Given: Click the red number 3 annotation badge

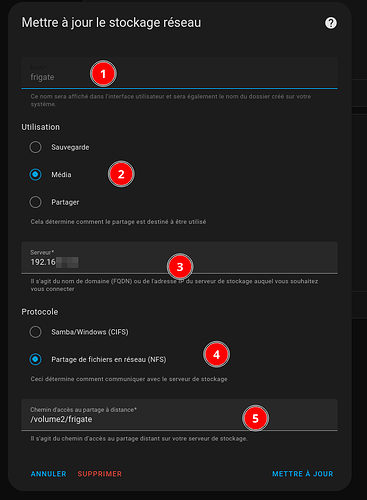Looking at the screenshot, I should pos(180,267).
